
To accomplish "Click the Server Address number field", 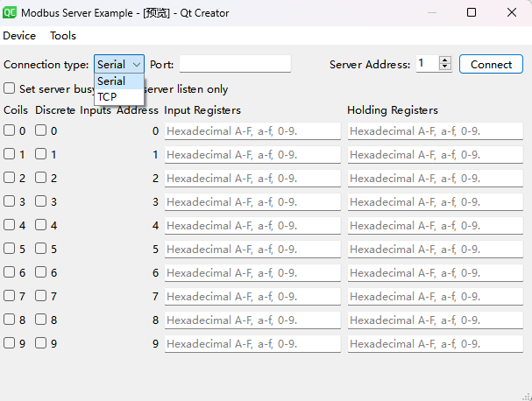I will pos(428,63).
